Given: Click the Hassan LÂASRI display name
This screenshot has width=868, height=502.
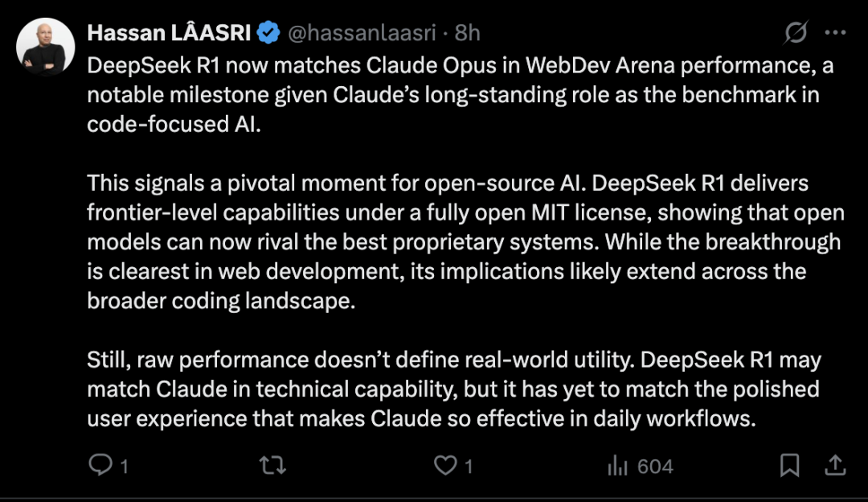Looking at the screenshot, I should coord(169,34).
